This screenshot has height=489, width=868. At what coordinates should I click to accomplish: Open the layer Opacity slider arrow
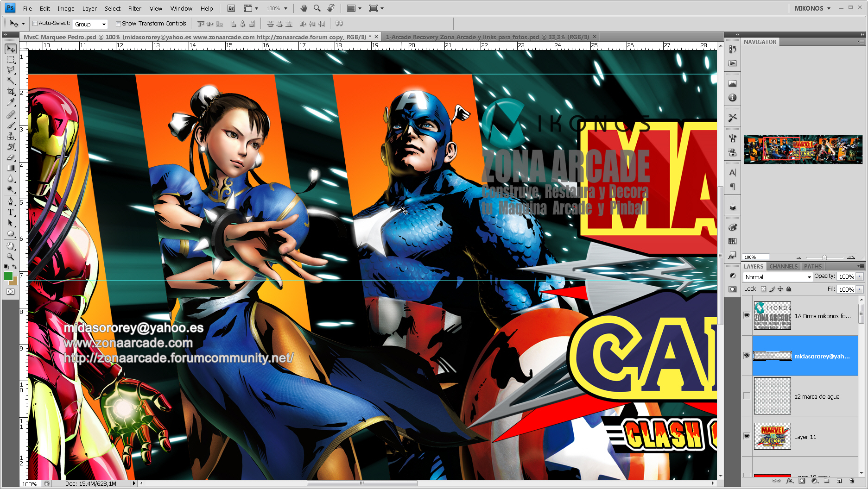[860, 276]
